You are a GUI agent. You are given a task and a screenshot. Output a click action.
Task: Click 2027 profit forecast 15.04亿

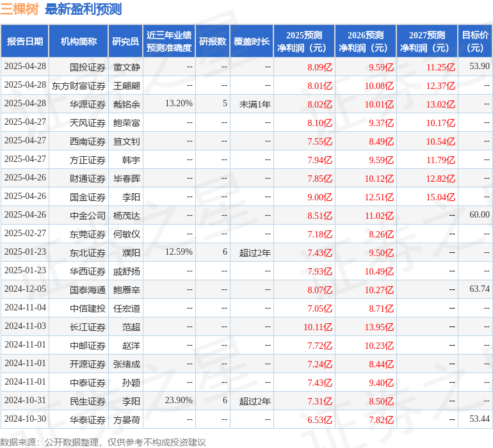[440, 197]
